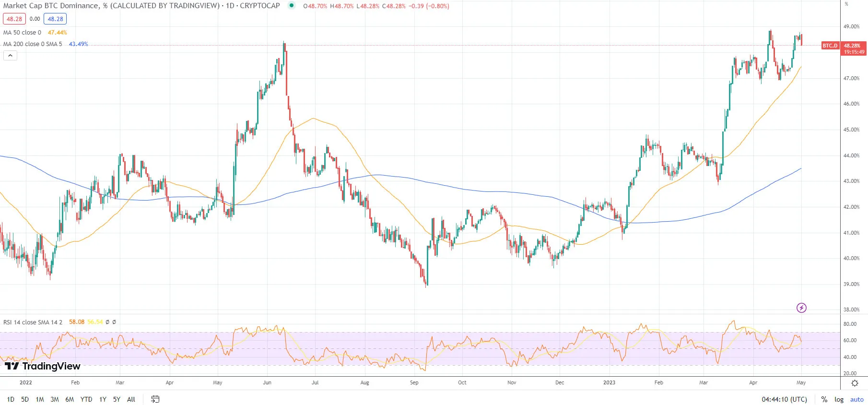Click the green market status dot
868x405 pixels.
tap(291, 6)
